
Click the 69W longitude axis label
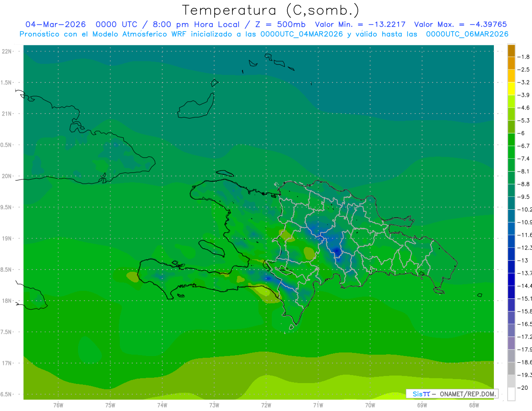422,405
